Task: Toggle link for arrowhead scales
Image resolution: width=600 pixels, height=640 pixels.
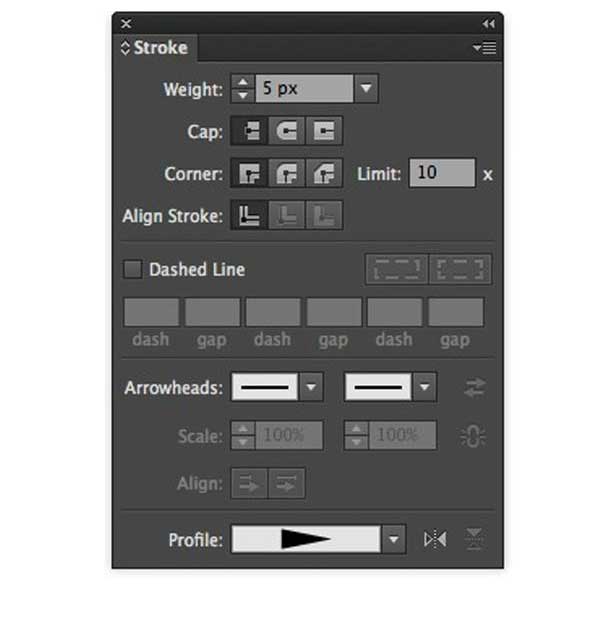Action: click(474, 436)
